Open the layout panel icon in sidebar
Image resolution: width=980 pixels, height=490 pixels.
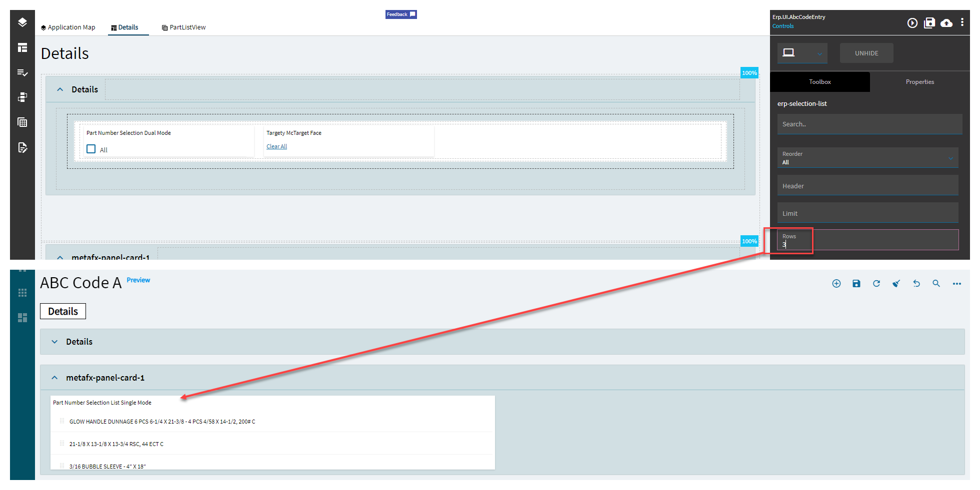22,47
